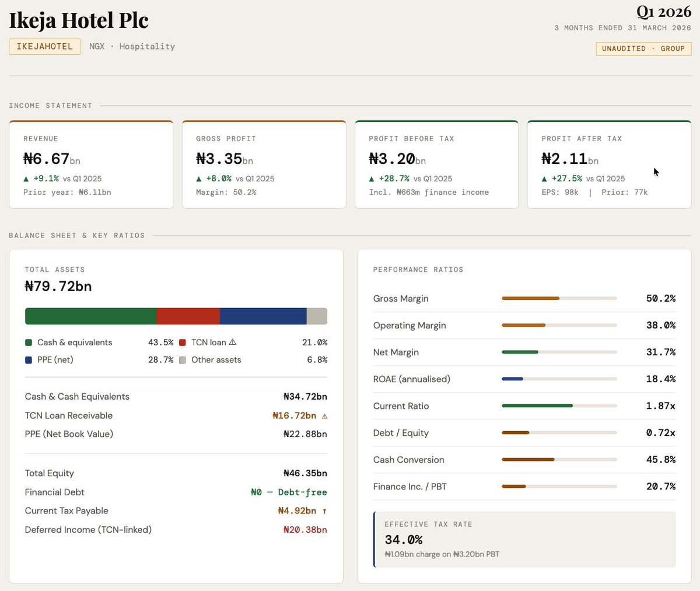Click the Ikeja Hotel Plc title
The height and width of the screenshot is (591, 700).
coord(79,20)
